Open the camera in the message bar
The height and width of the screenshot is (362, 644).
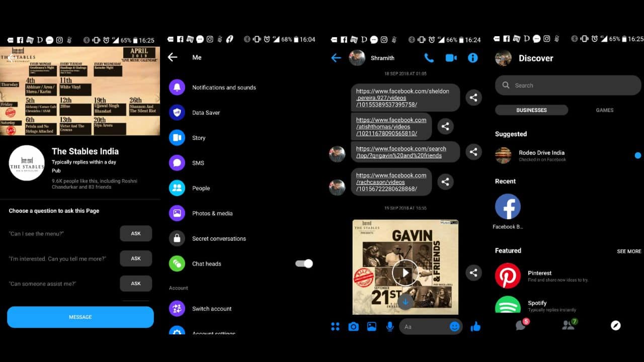click(x=353, y=326)
